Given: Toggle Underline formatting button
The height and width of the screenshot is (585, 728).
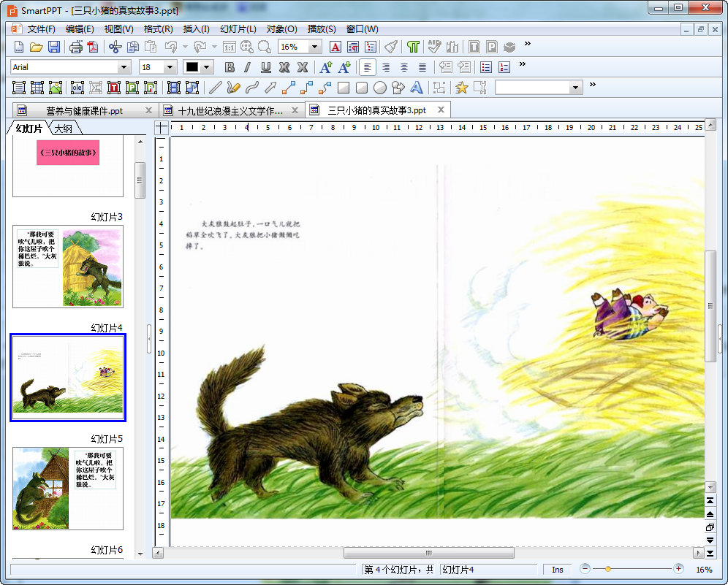Looking at the screenshot, I should tap(265, 67).
